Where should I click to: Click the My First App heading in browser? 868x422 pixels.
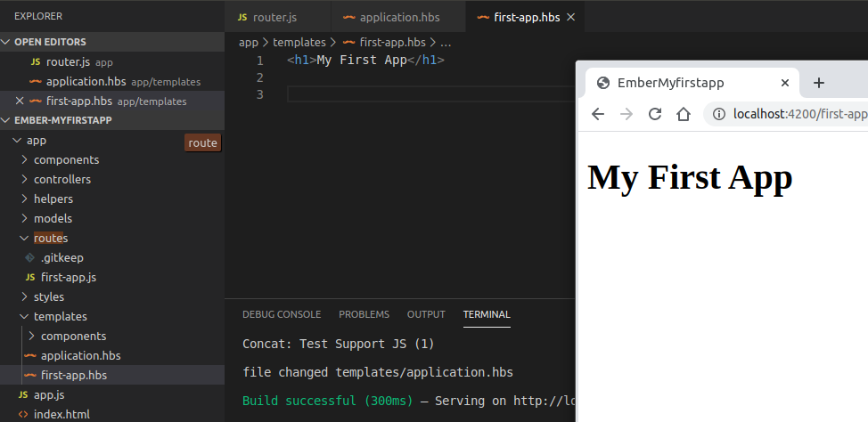click(x=690, y=177)
